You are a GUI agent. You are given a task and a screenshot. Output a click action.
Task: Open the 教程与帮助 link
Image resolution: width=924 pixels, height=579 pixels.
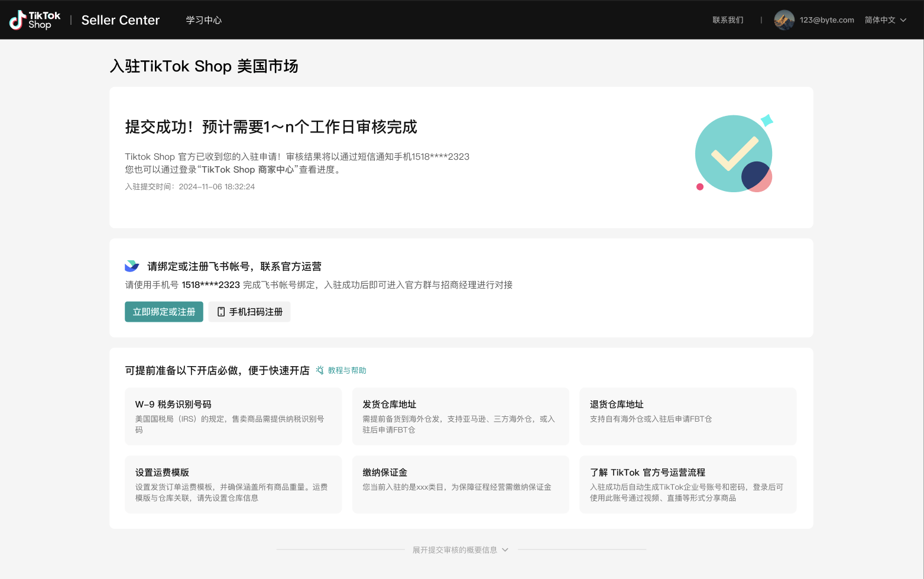click(346, 370)
